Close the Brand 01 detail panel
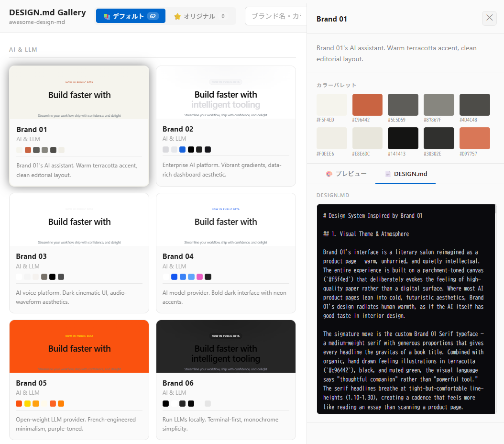Screen dimensions: 504x444 pos(489,18)
